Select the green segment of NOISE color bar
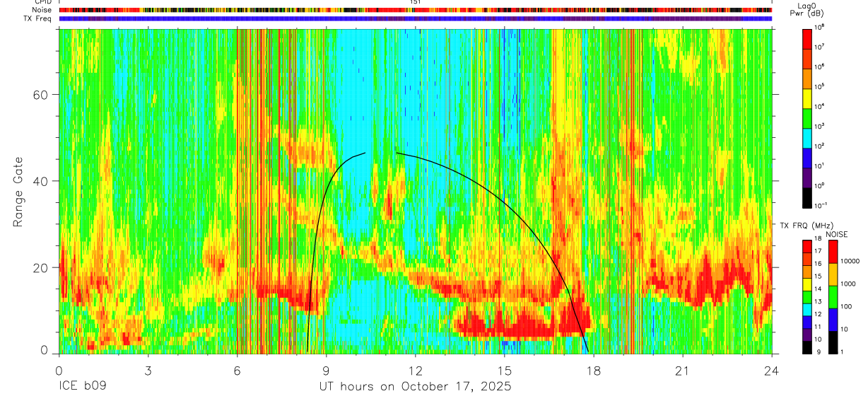 point(834,297)
